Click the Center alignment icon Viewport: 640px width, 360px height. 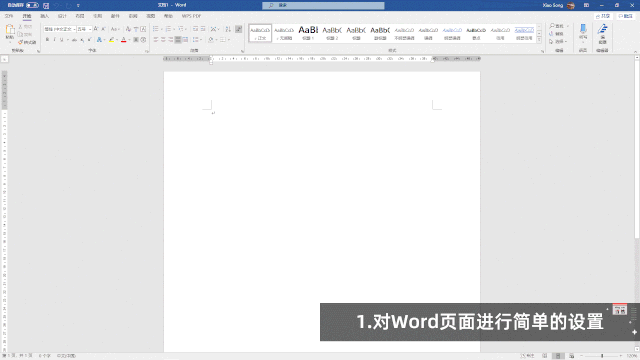point(163,40)
